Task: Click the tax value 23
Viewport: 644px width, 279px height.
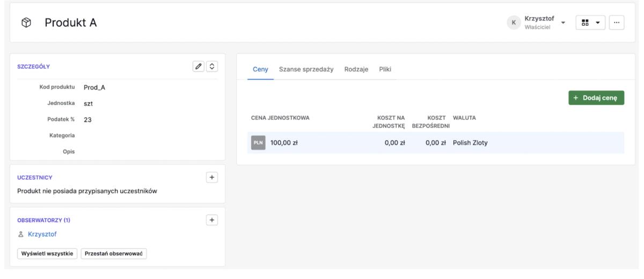Action: 87,120
